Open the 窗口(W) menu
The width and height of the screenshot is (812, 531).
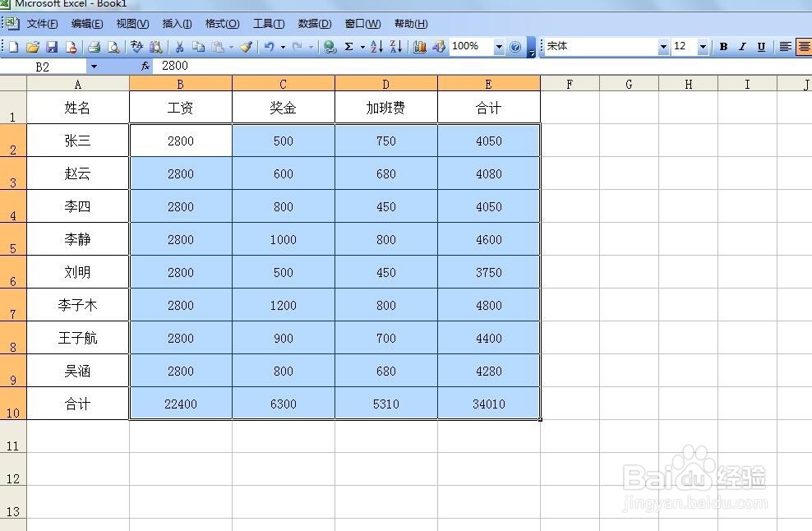coord(362,24)
